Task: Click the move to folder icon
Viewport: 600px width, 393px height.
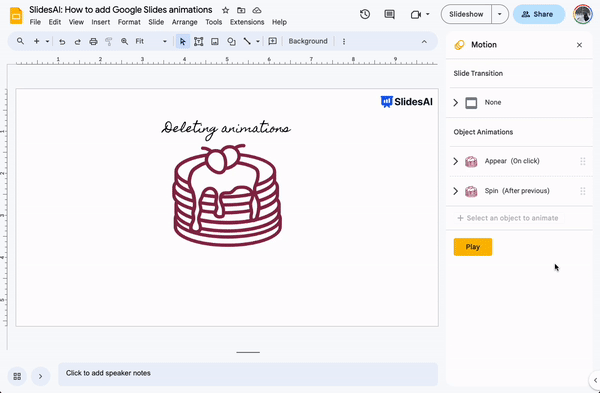Action: [x=241, y=10]
